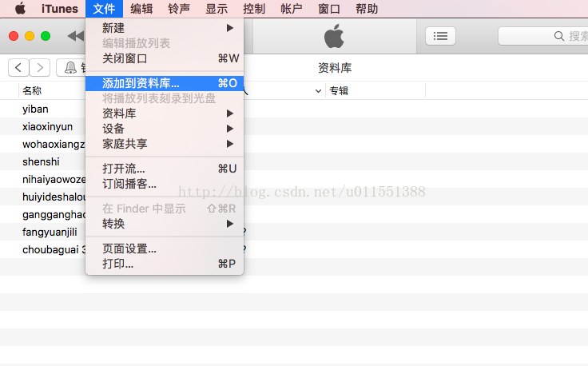Click the rewind previous track button
Screen dimensions: 588x366
(76, 36)
